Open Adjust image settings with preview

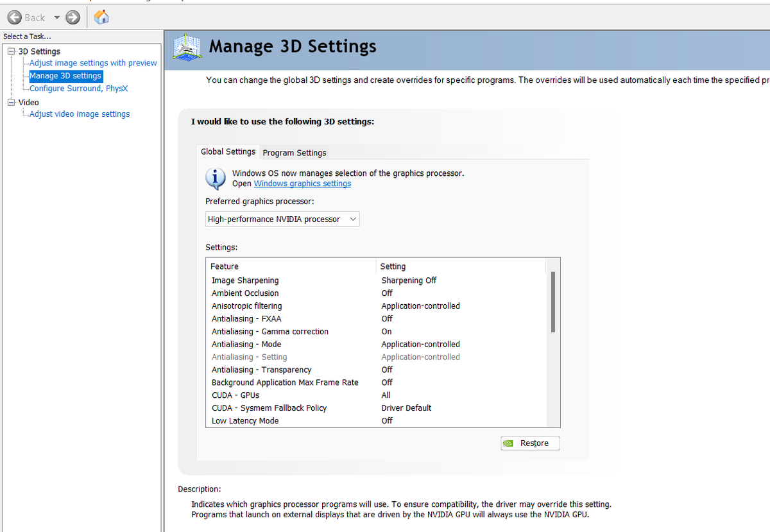click(x=93, y=63)
